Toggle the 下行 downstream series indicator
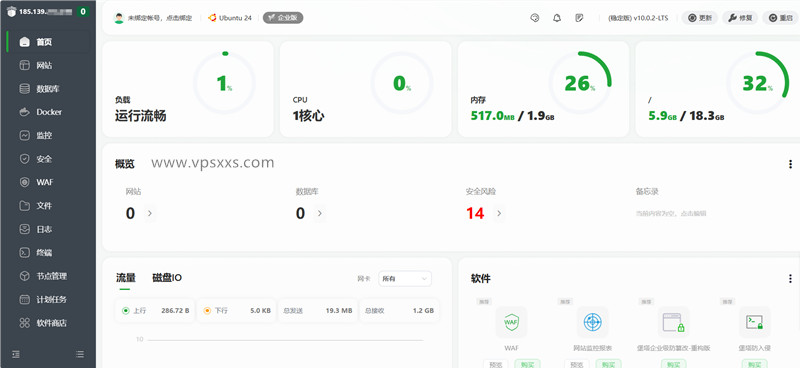The image size is (800, 368). tap(207, 310)
